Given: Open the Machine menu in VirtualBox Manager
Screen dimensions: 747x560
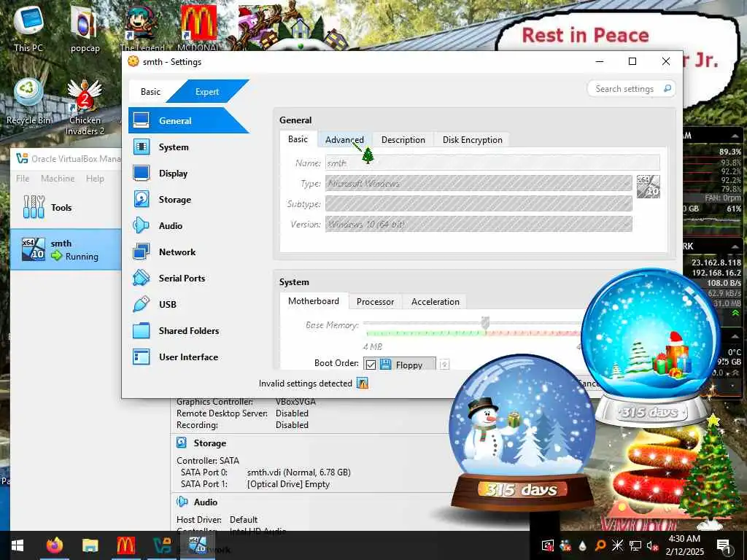Looking at the screenshot, I should 58,178.
